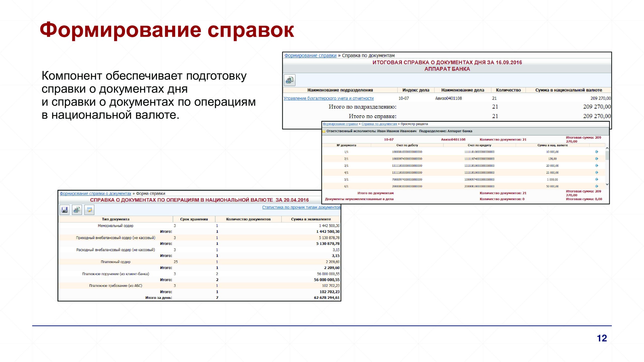Click the 'Счет по дебету' column header

[x=407, y=145]
